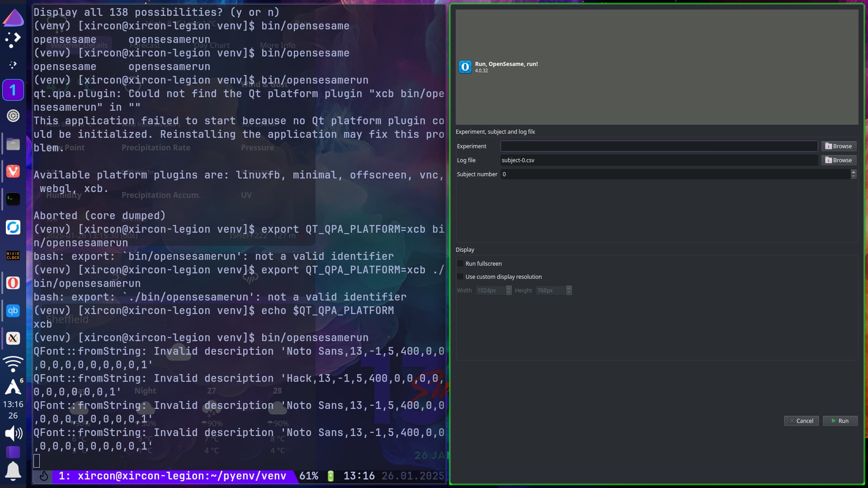Open the Opera browser icon in the dock
The height and width of the screenshot is (488, 868).
(13, 283)
